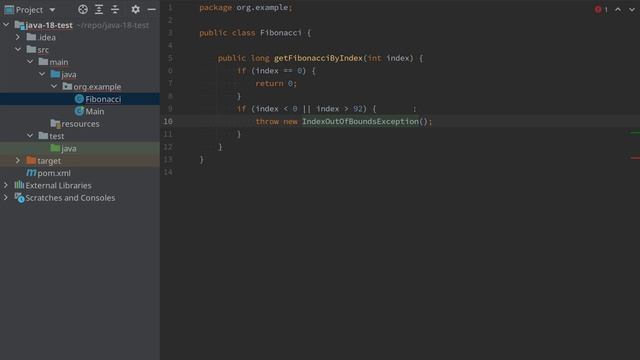Screen dimensions: 640x360
Task: Expand Scratches and Consoles node
Action: coord(6,198)
